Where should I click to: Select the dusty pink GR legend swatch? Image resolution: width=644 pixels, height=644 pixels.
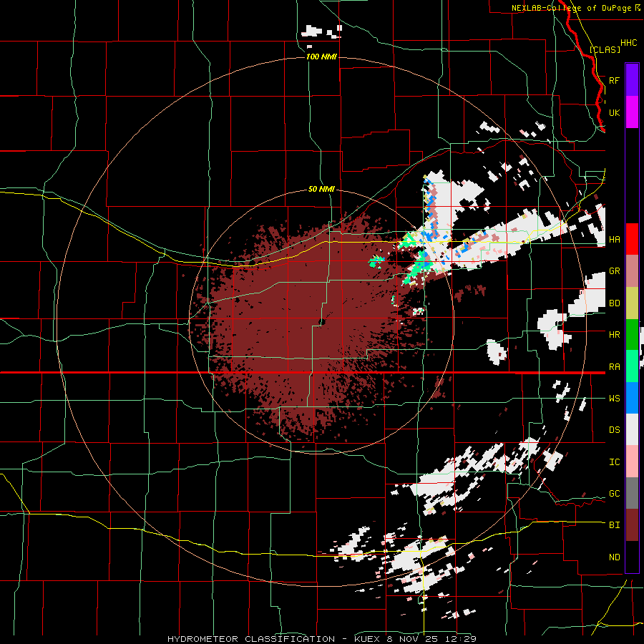632,271
